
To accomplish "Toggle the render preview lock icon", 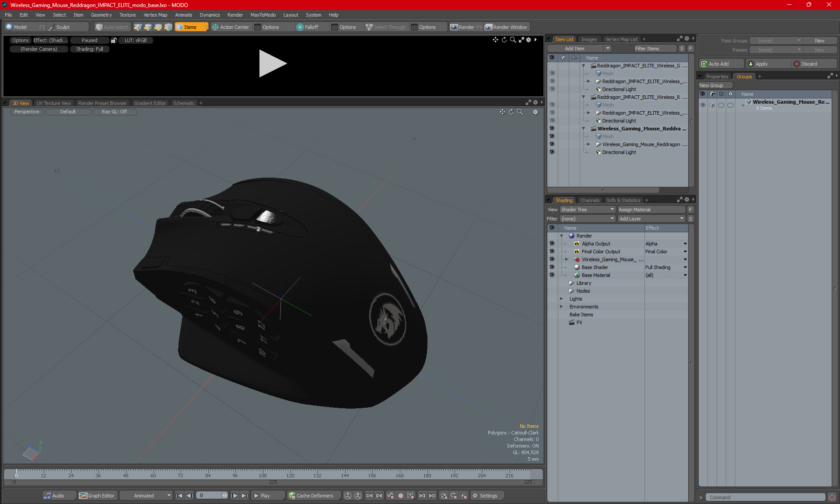I will click(x=114, y=40).
